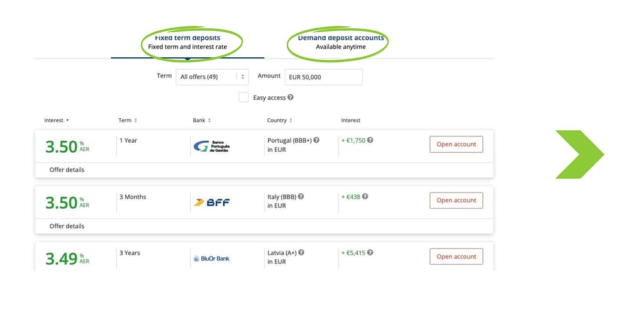
Task: Sort the list by Term column
Action: [x=128, y=120]
